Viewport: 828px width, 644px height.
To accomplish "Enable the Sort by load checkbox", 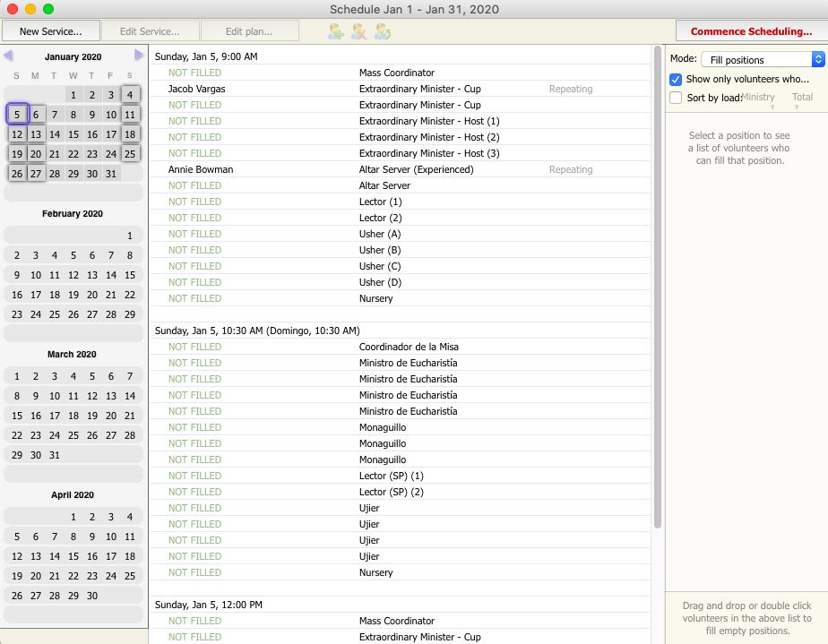I will [677, 98].
